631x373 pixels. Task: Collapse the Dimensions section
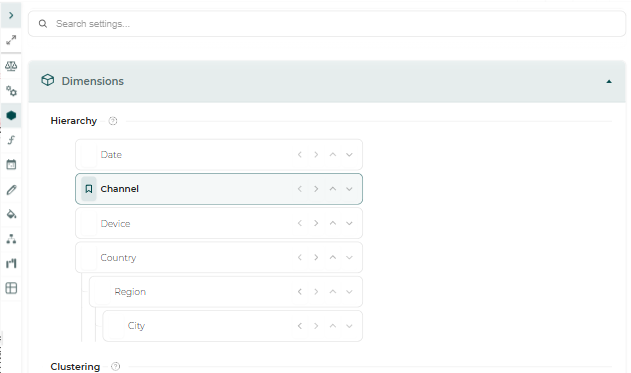click(x=609, y=82)
